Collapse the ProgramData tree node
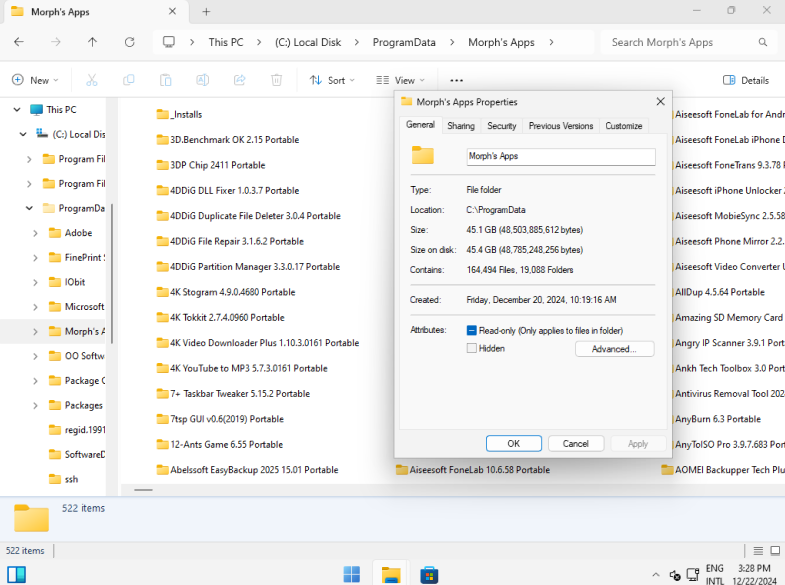Screen dimensions: 785x585 point(29,208)
